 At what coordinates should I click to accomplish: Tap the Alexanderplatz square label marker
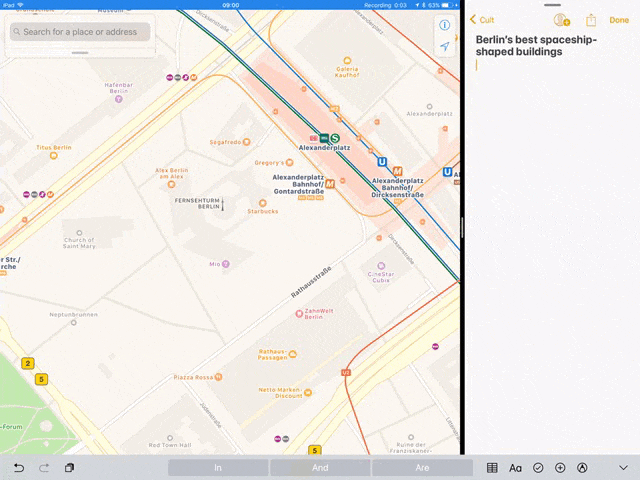pyautogui.click(x=429, y=107)
